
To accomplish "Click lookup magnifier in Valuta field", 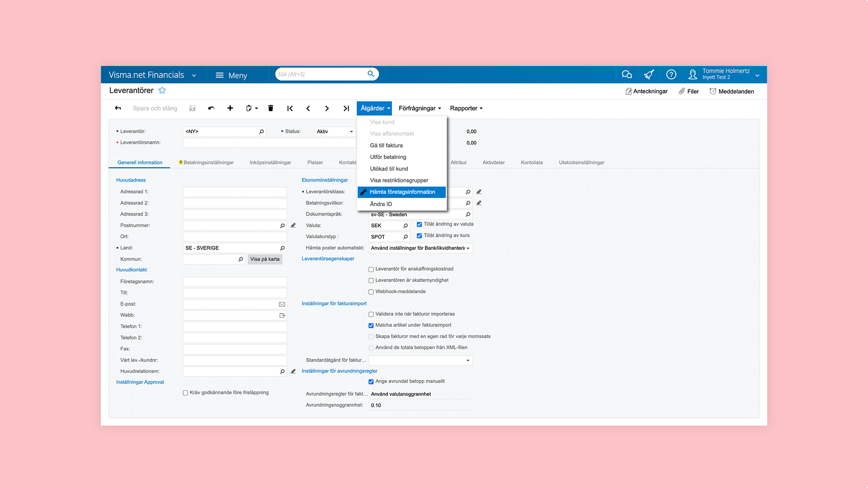I will click(x=406, y=225).
